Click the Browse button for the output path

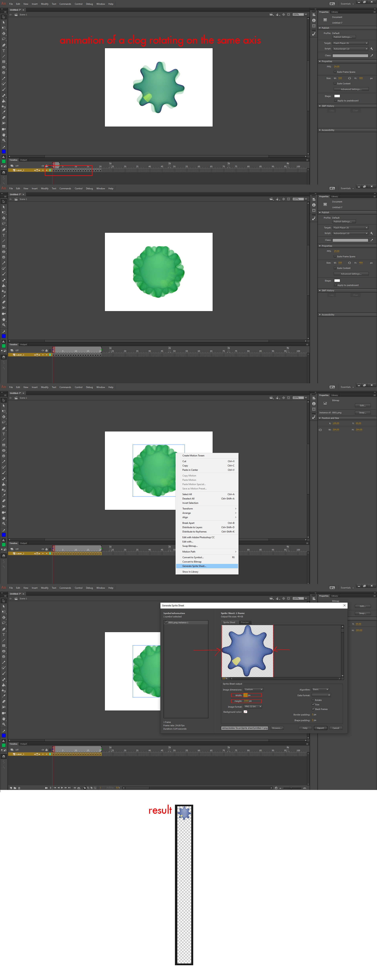[277, 728]
